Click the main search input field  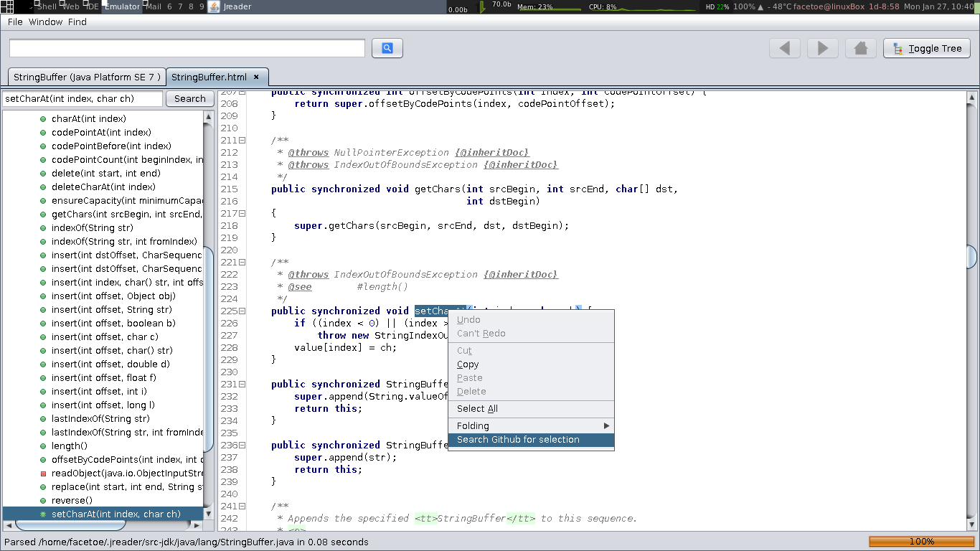coord(187,48)
